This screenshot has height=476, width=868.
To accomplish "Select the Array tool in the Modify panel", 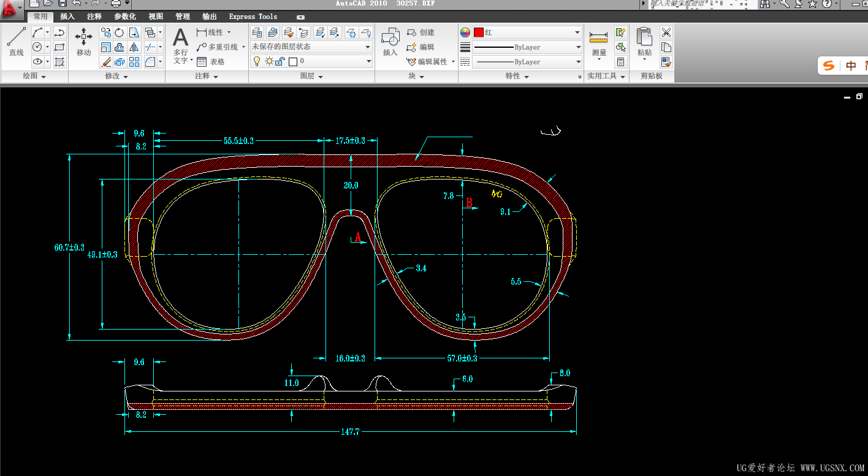I will coord(134,62).
